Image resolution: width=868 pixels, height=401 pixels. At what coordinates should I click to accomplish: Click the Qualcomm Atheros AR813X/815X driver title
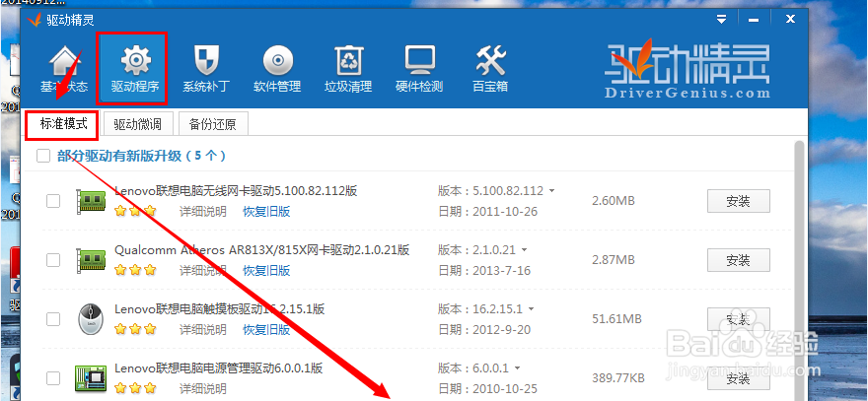pos(261,250)
